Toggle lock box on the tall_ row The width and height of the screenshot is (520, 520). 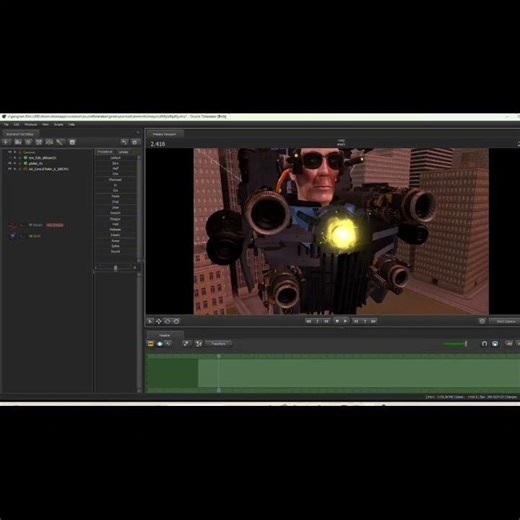[x=20, y=169]
